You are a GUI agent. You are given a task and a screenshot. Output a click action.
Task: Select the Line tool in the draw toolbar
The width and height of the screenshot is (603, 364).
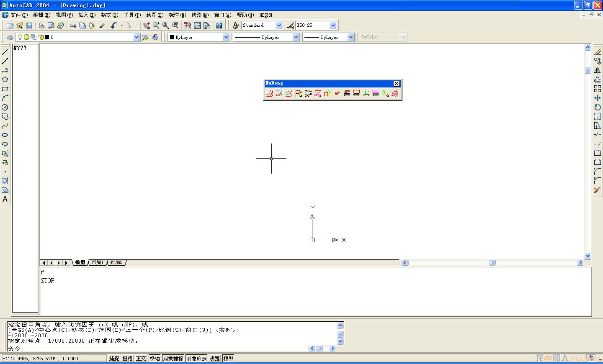click(x=5, y=52)
